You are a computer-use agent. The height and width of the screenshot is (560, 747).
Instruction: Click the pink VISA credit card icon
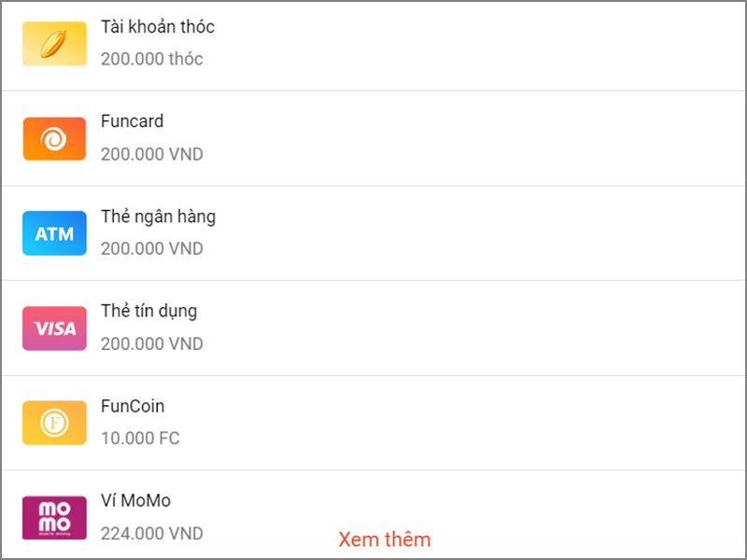coord(53,328)
